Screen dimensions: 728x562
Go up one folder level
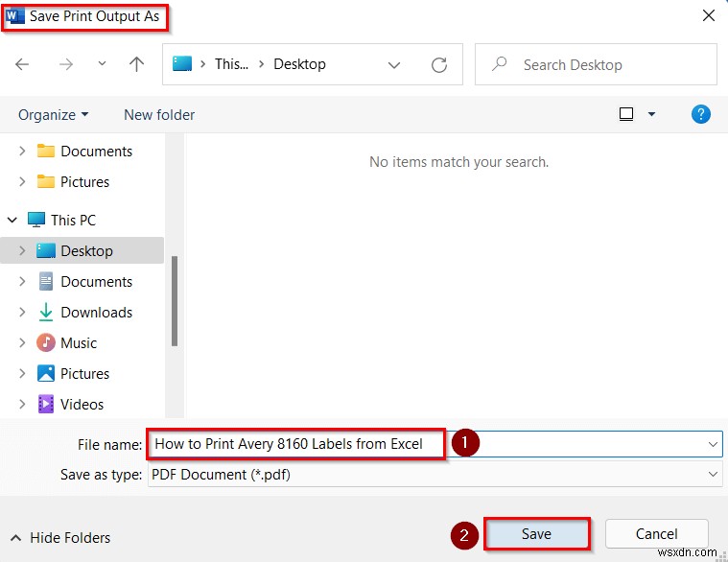[x=136, y=64]
